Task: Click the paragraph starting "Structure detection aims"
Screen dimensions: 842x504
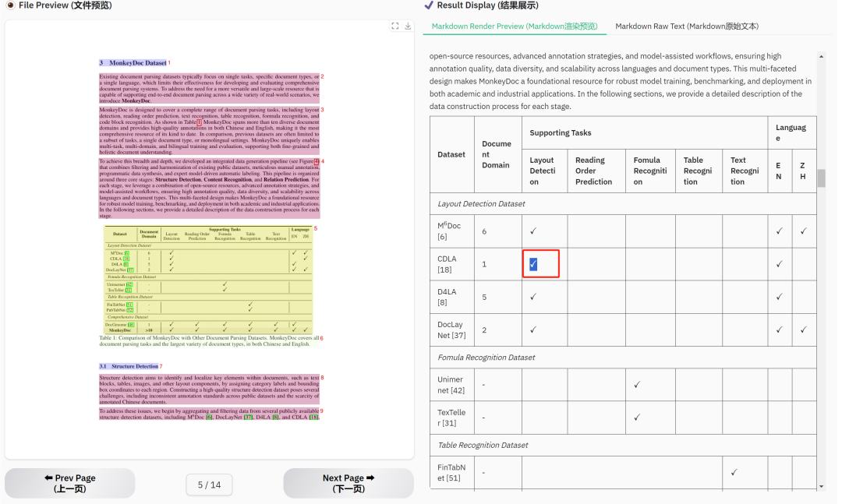Action: (210, 389)
